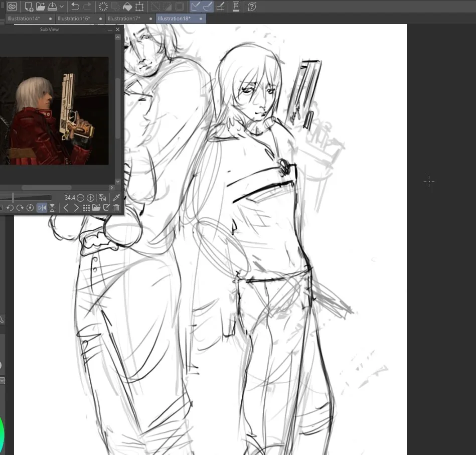Image resolution: width=476 pixels, height=455 pixels.
Task: Toggle Snap to Ruler
Action: (196, 7)
